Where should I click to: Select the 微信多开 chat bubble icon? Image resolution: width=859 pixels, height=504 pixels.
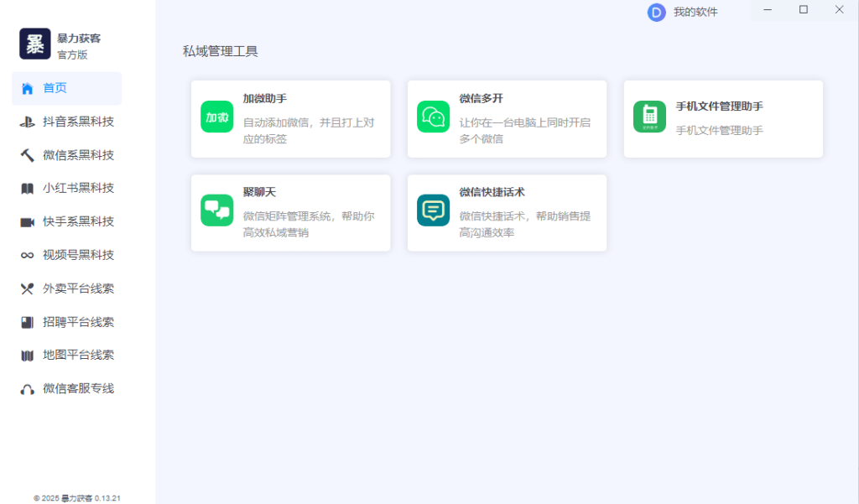432,116
